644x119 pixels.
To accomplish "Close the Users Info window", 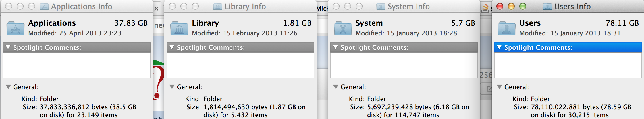I will point(500,6).
